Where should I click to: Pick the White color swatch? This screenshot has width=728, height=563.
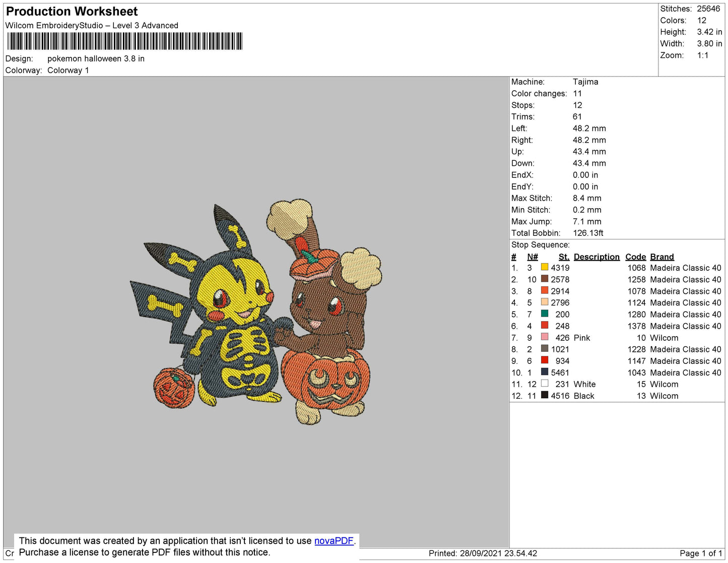coord(545,383)
